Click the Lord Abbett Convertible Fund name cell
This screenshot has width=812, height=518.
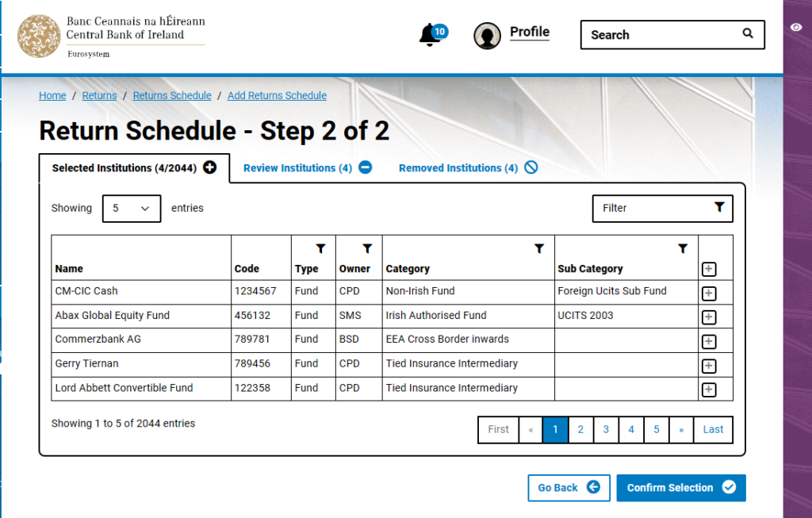[141, 389]
